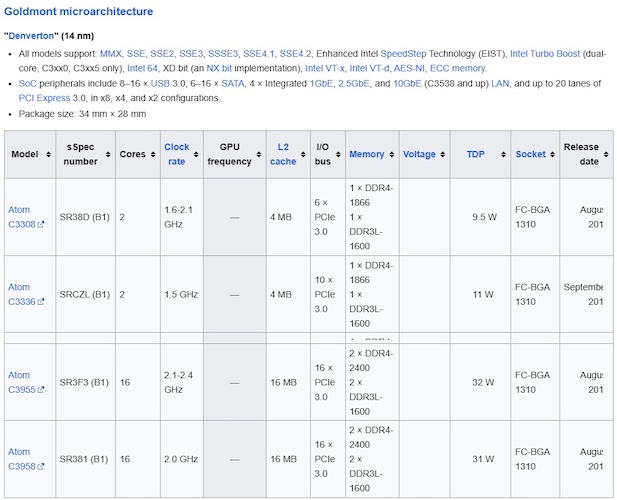Open the PCI Express link
Viewport: 617px width, 500px height.
(x=44, y=98)
